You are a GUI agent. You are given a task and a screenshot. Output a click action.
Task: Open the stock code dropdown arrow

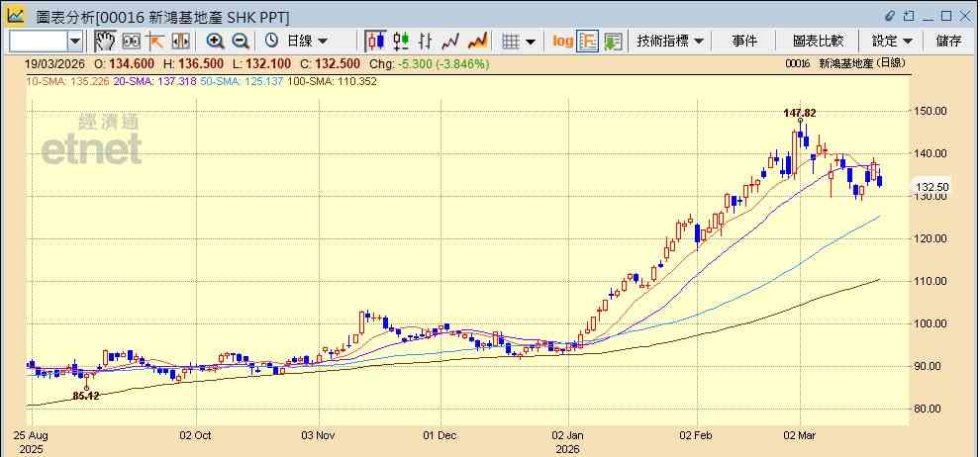point(75,42)
